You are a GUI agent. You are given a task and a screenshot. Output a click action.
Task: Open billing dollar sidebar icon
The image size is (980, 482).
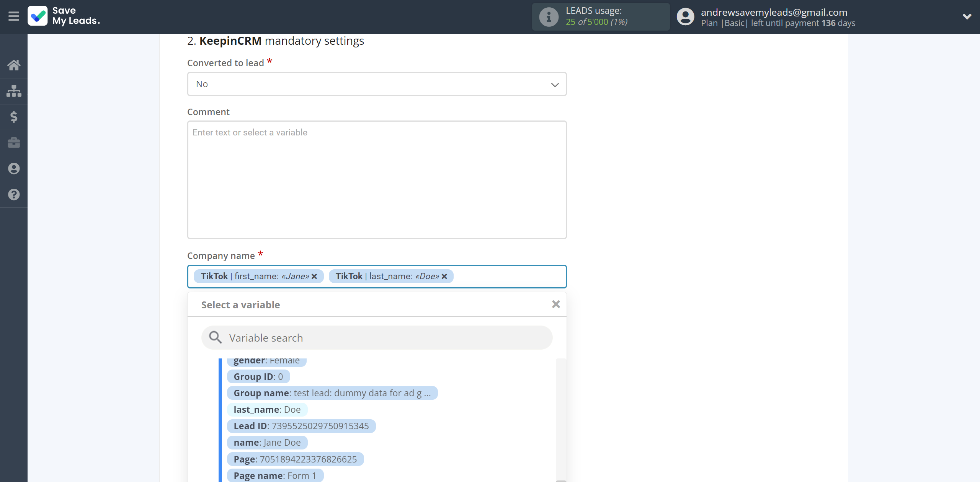(x=14, y=117)
